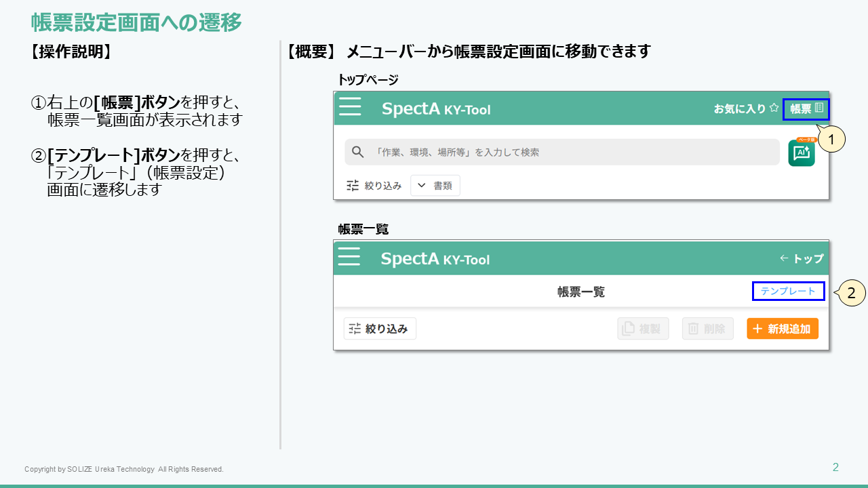Screen dimensions: 868x488
Task: Open hamburger menu in top page screenshot
Action: 350,107
